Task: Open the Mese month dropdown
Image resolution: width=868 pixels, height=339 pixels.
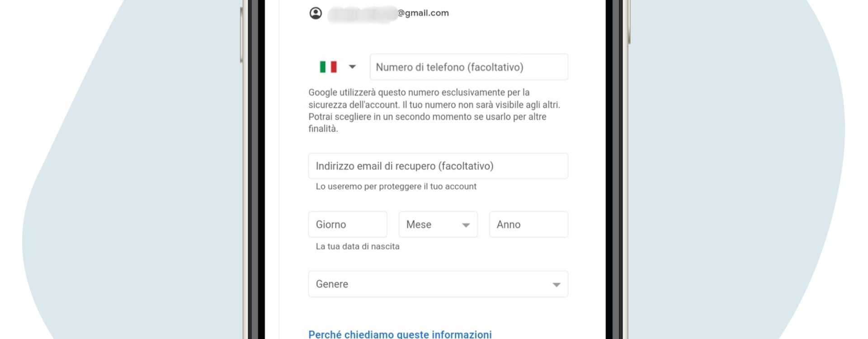Action: 438,224
